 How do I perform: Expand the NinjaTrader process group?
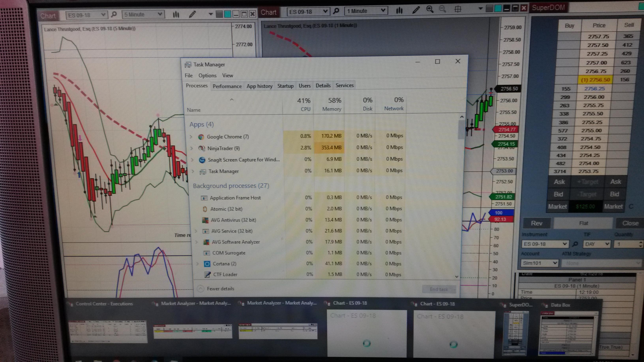(x=191, y=148)
